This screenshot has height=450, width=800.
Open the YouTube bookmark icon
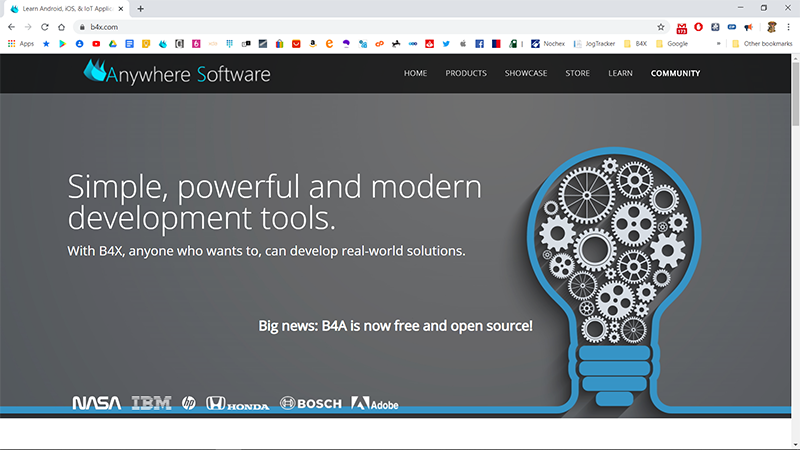96,44
